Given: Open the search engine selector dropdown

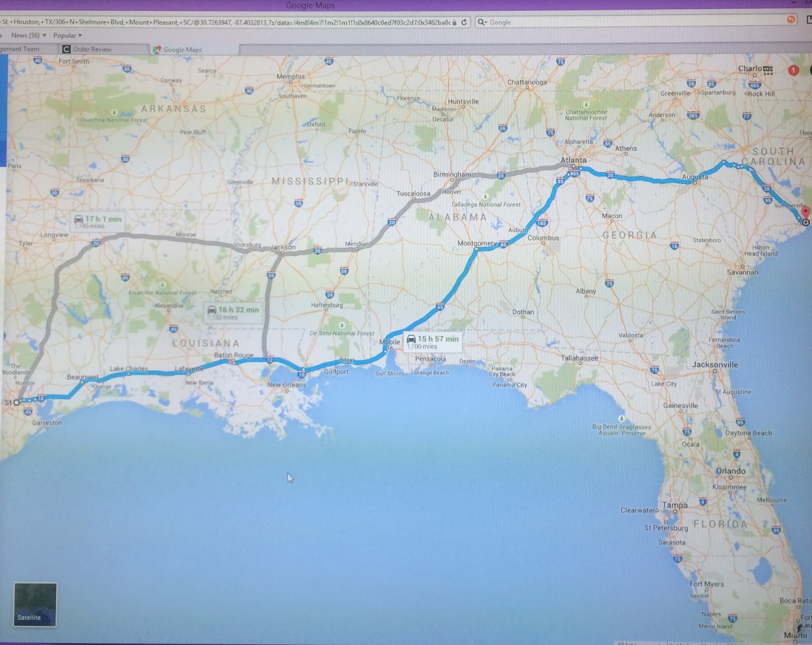Looking at the screenshot, I should 485,22.
